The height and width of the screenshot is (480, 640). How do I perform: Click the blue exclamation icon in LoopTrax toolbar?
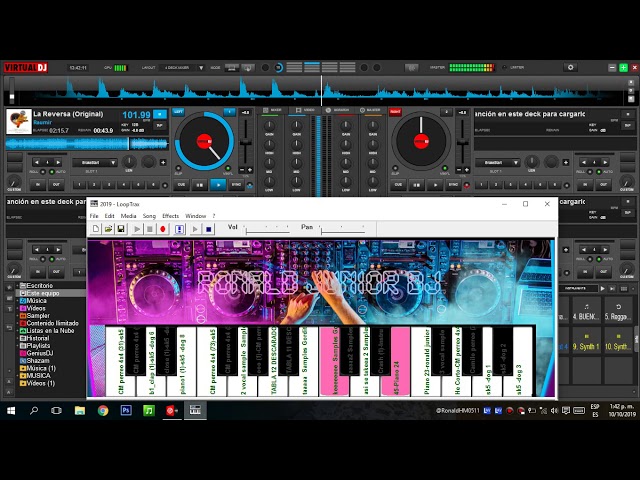coord(180,229)
